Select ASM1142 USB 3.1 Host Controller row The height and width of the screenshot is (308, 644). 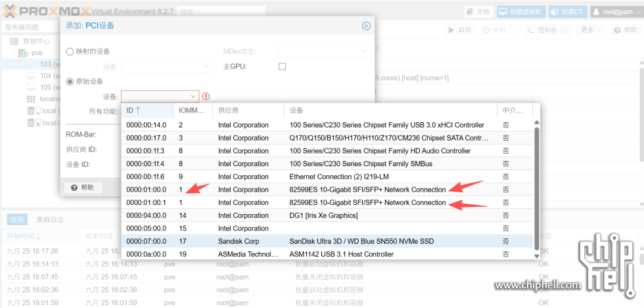(x=327, y=253)
